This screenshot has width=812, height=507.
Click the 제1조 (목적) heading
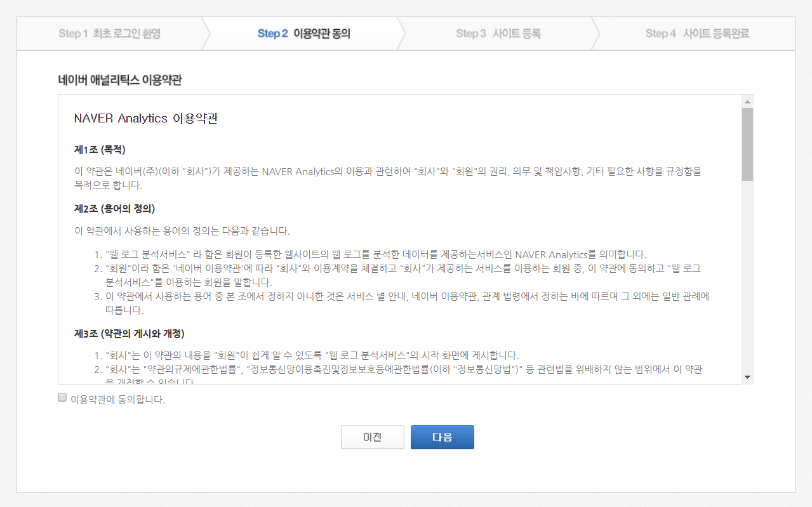tap(100, 150)
